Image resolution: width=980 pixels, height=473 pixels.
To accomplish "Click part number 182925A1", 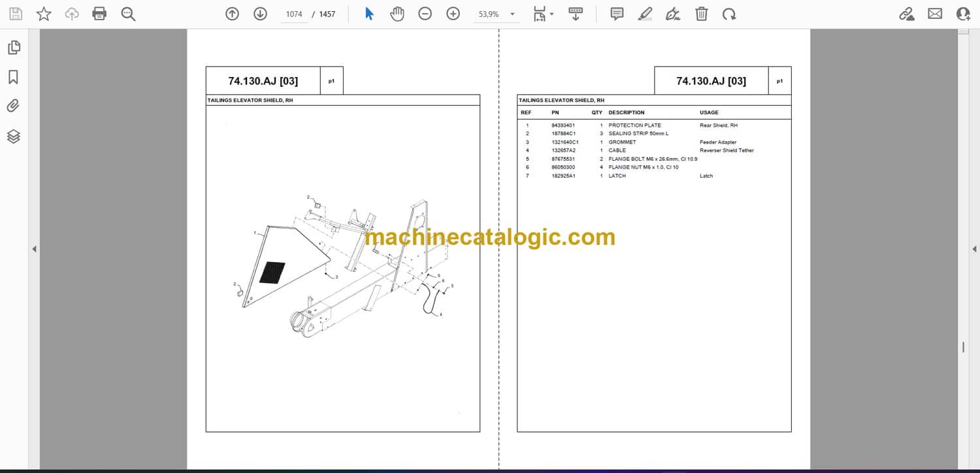I will pyautogui.click(x=563, y=176).
